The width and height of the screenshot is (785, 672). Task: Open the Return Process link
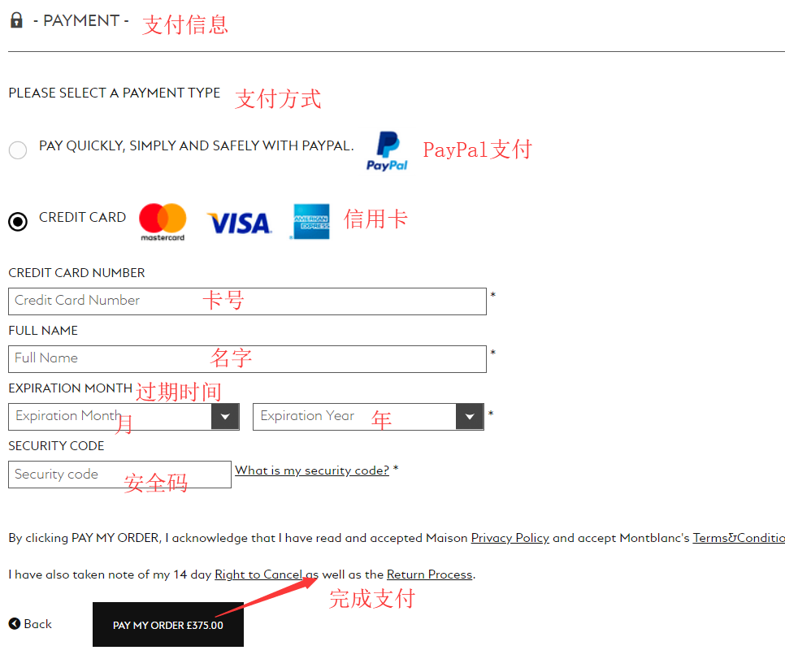(x=430, y=574)
